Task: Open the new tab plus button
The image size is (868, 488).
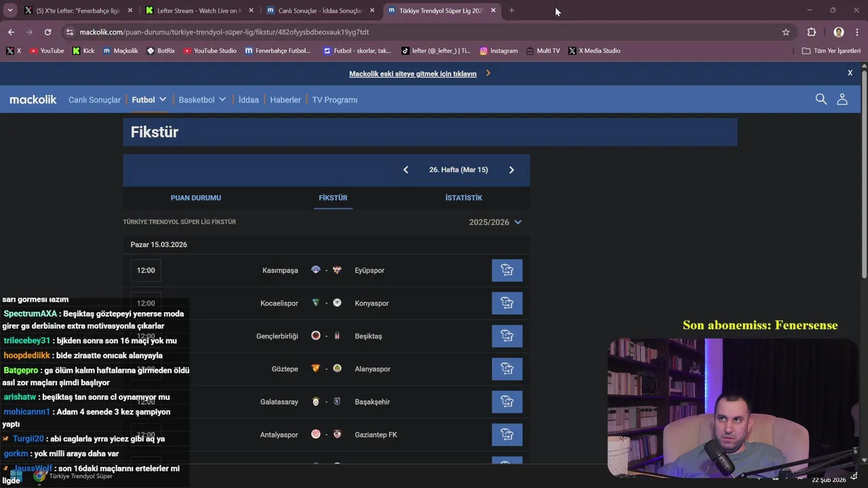Action: [x=511, y=10]
